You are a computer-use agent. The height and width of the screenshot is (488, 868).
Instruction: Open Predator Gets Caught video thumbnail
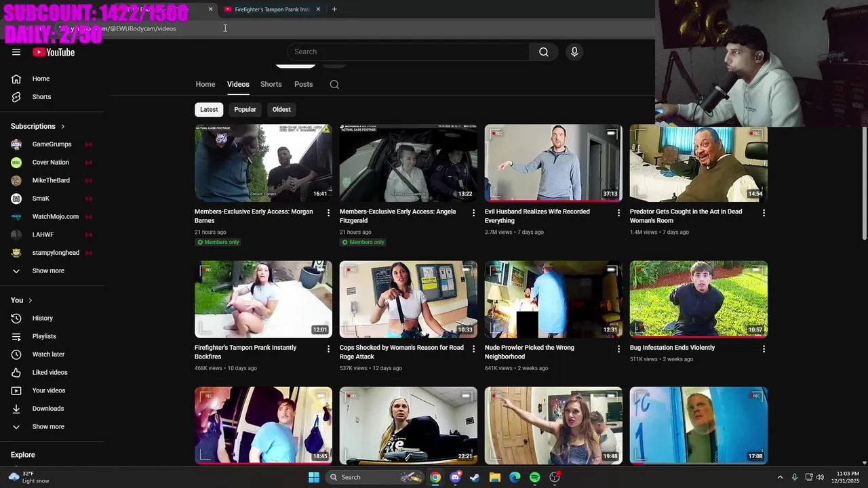698,163
